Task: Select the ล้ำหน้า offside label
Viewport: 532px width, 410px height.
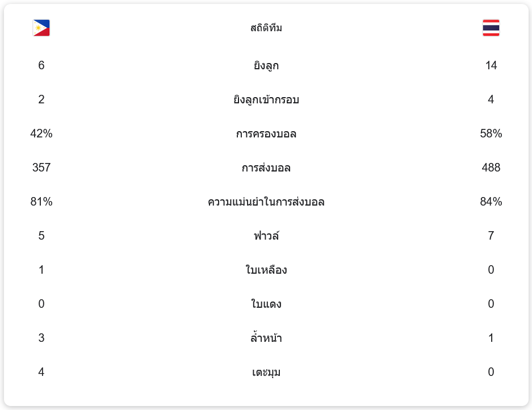Action: (x=266, y=338)
